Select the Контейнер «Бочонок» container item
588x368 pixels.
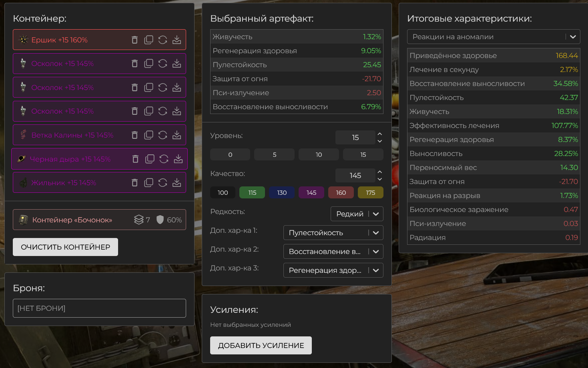coord(72,220)
